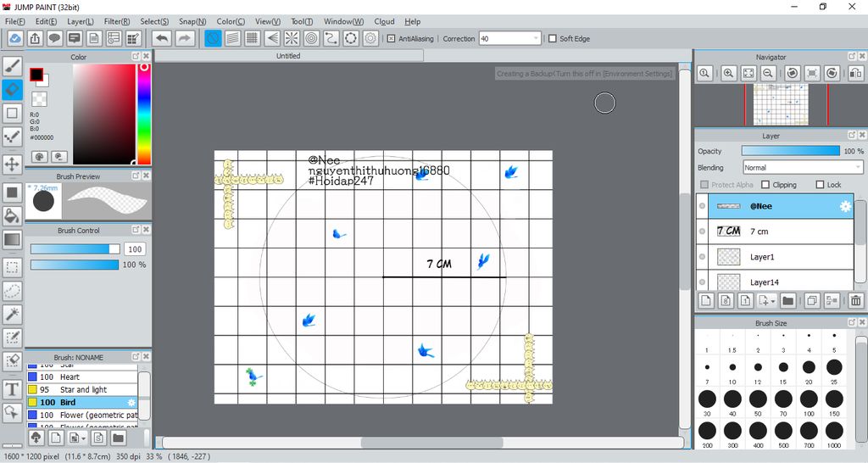Hide the 7 cm layer
The image size is (868, 463).
[x=703, y=231]
